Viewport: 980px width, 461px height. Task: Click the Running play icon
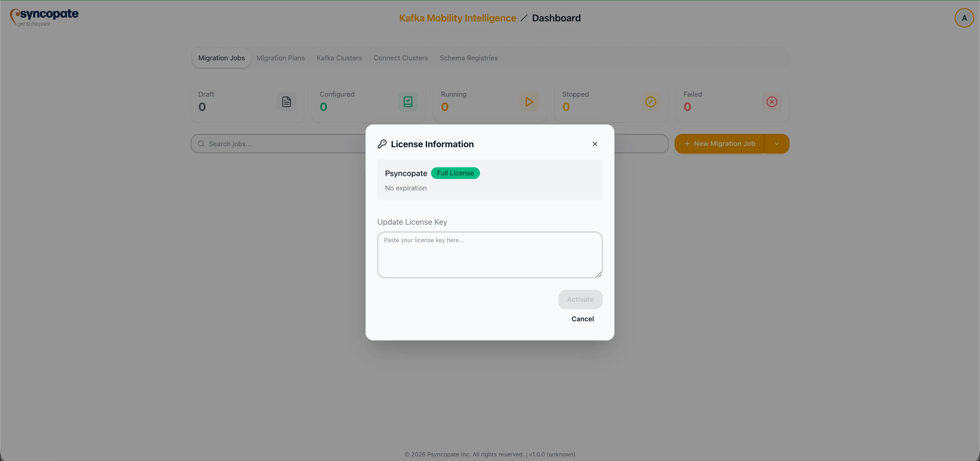529,102
